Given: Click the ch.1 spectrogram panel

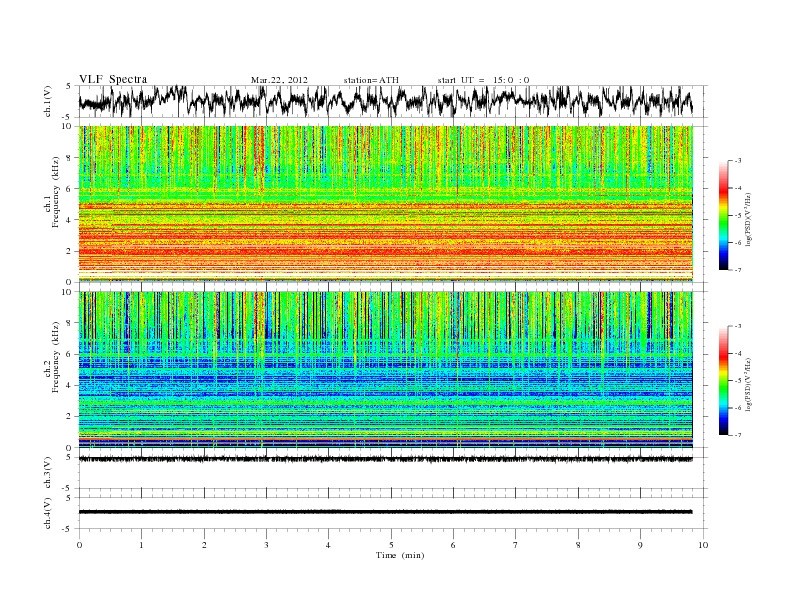Looking at the screenshot, I should (385, 204).
